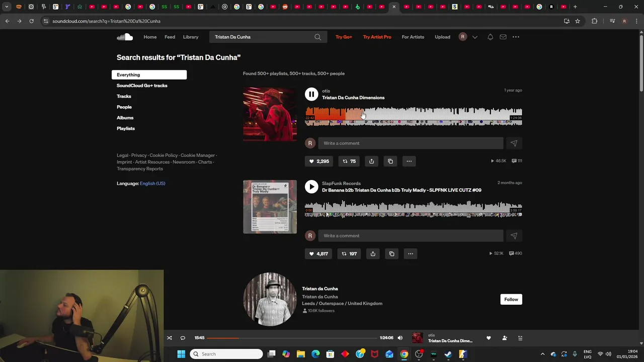Follow Tristan da Cunha
644x362 pixels.
coord(511,299)
